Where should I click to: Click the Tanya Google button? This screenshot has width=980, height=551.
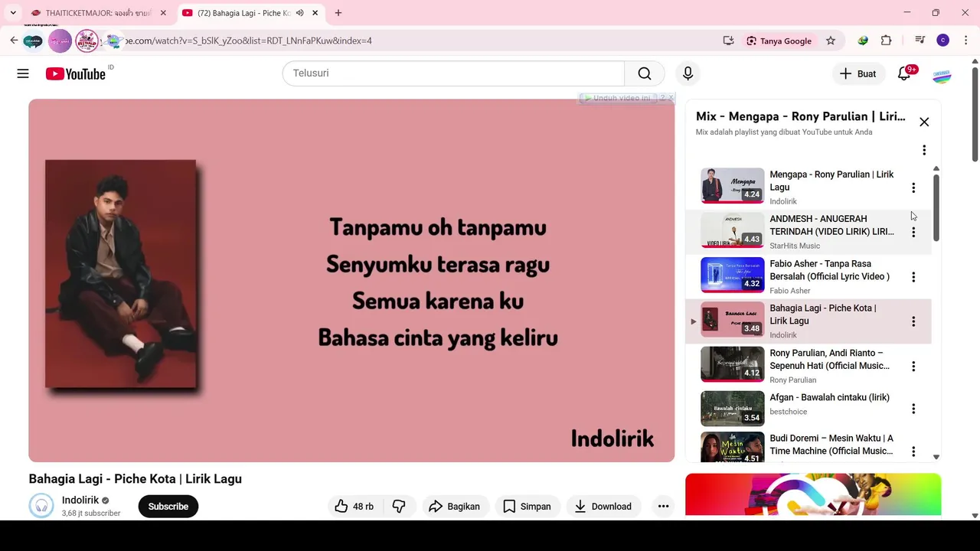pyautogui.click(x=779, y=41)
